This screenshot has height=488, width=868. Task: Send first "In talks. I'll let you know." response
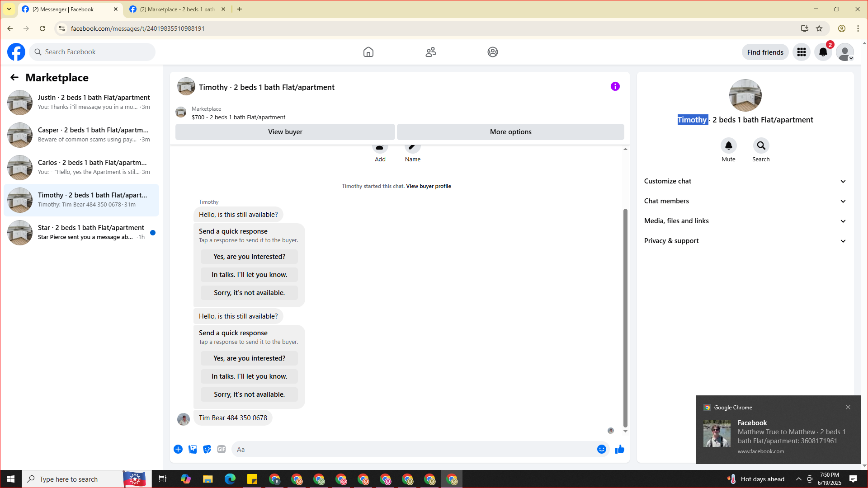pos(250,275)
